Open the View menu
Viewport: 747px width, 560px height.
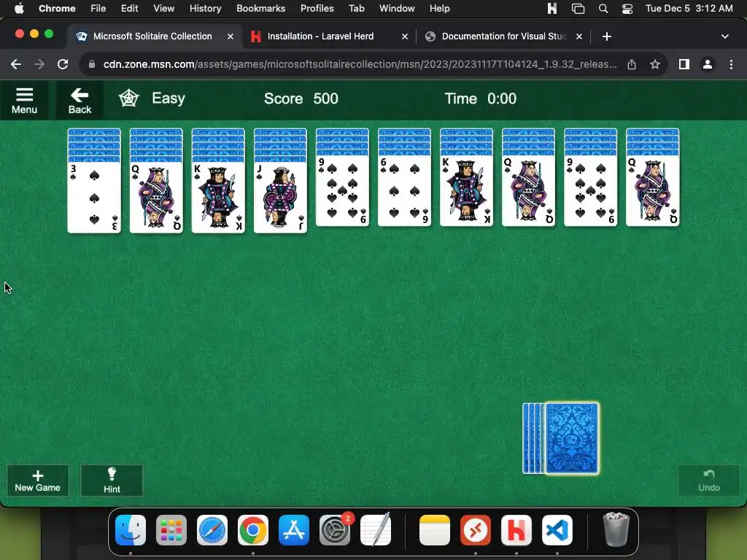point(164,8)
